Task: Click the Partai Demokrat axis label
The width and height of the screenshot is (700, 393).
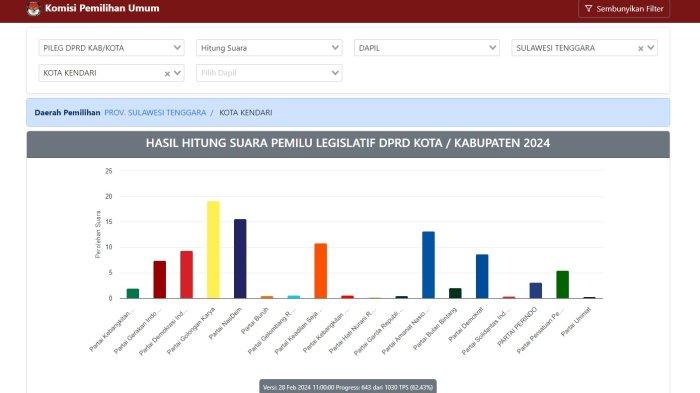Action: tap(466, 324)
